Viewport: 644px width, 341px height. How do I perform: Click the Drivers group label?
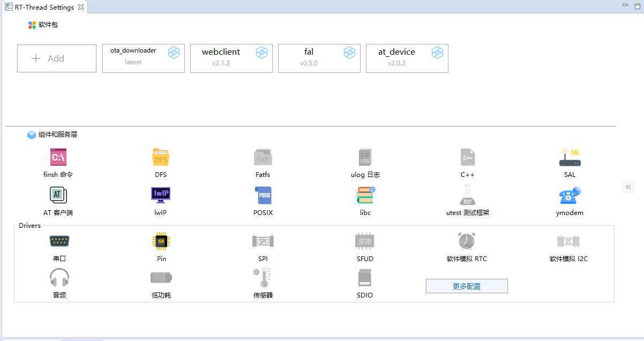[x=29, y=226]
